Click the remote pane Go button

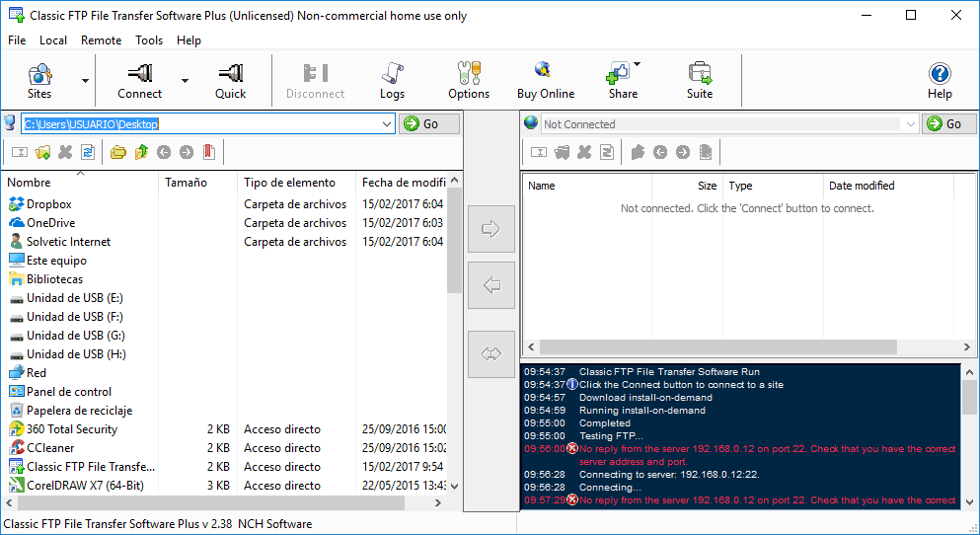(948, 123)
